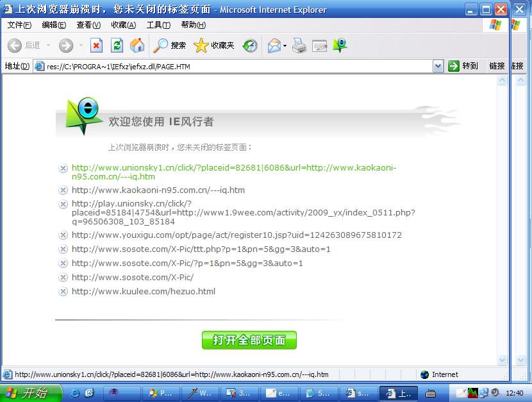Click the keyboard language bar icon in taskbar

tap(431, 394)
